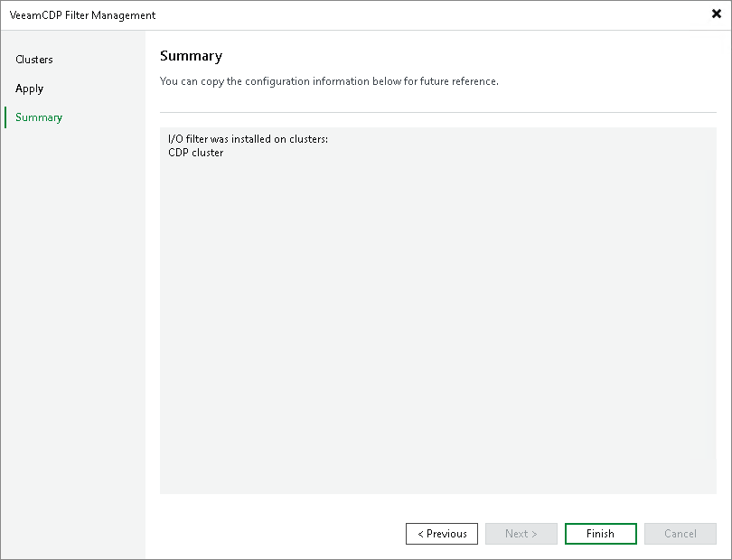Click the 'CDP cluster' text line

pyautogui.click(x=195, y=153)
